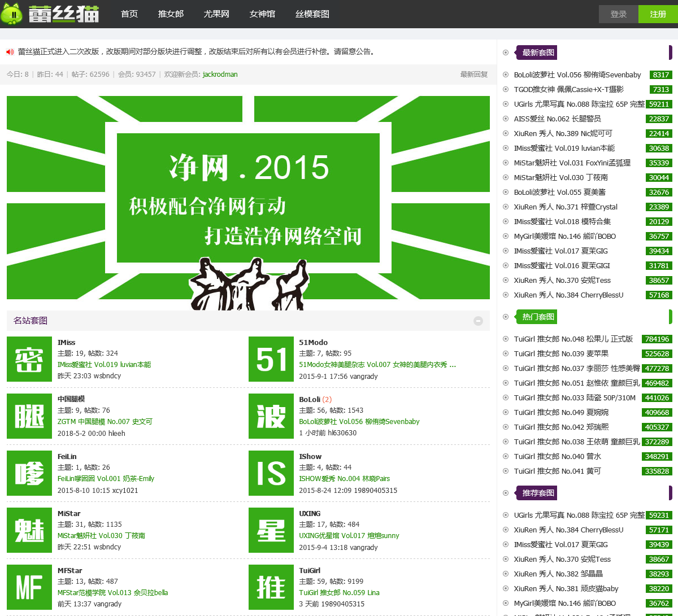
Task: Select the 热门套图 tab label
Action: 538,317
